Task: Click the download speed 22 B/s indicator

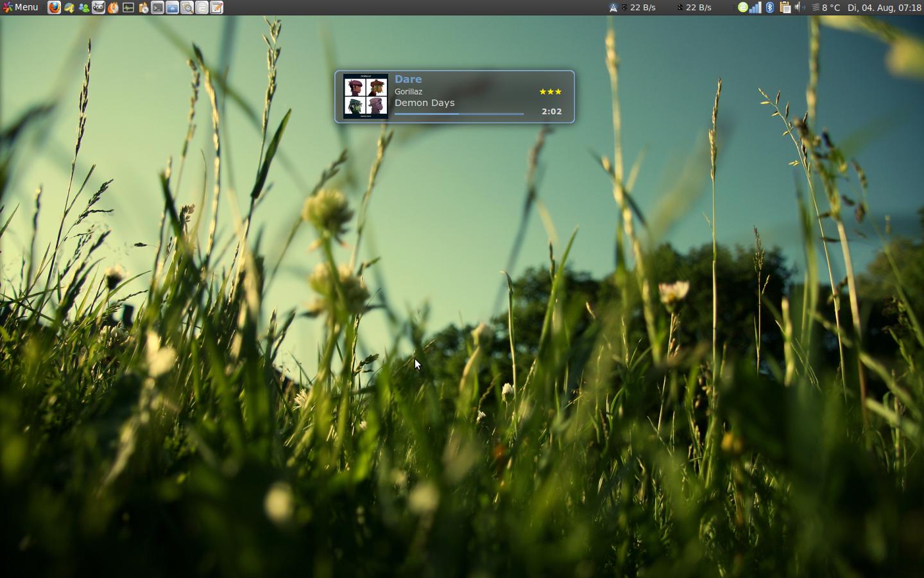Action: coord(638,8)
